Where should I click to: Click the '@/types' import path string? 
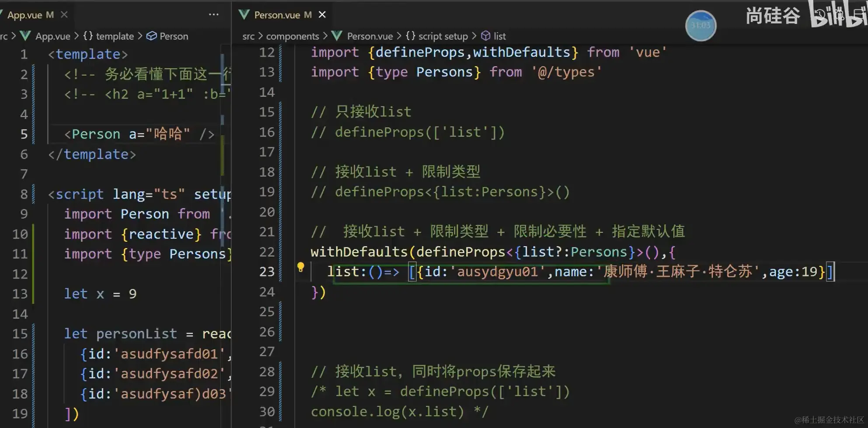coord(567,72)
